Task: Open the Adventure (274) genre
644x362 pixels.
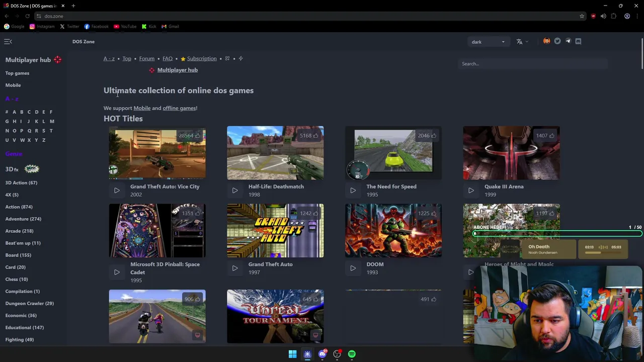Action: click(x=23, y=219)
